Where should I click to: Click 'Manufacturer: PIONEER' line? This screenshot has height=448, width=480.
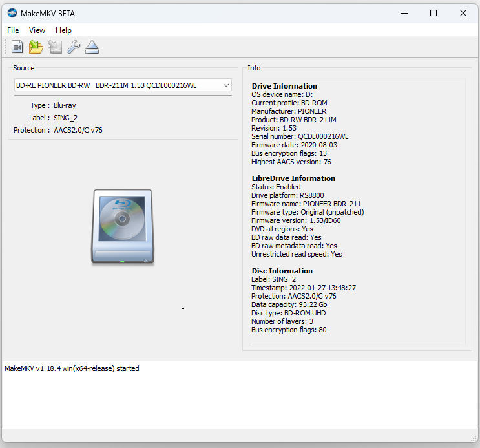pos(289,112)
